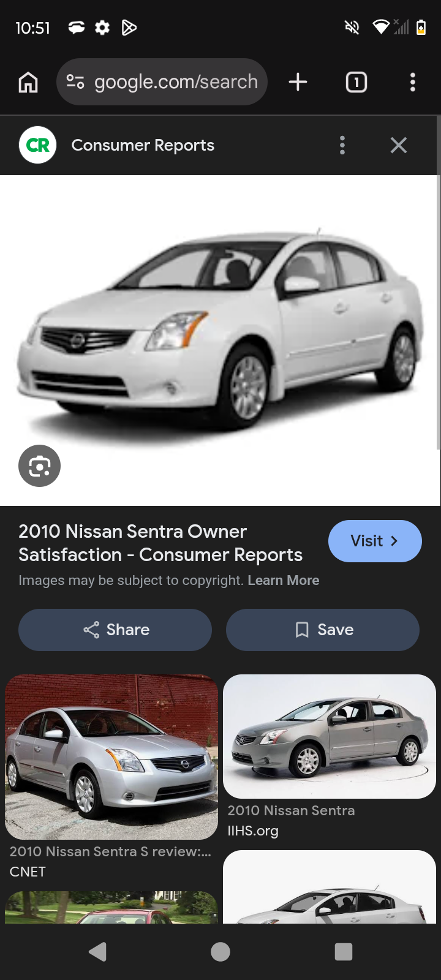Image resolution: width=441 pixels, height=980 pixels.
Task: Open a new tab with plus icon
Action: pos(298,82)
